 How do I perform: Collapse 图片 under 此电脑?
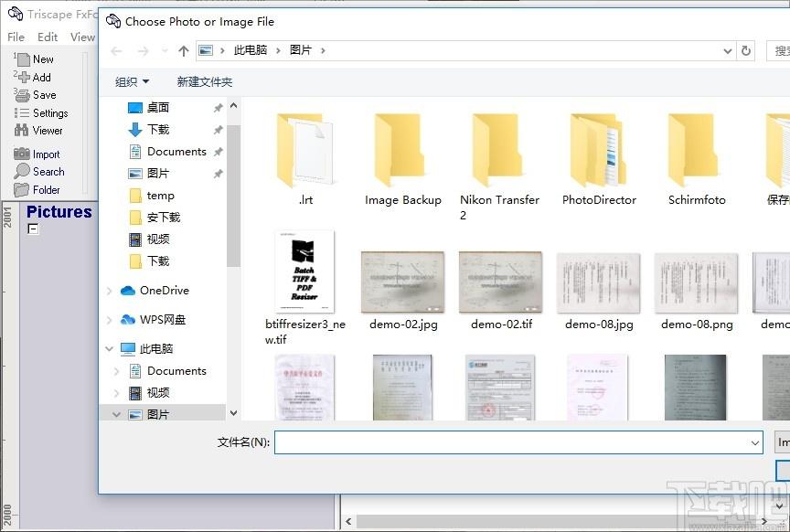[x=116, y=415]
